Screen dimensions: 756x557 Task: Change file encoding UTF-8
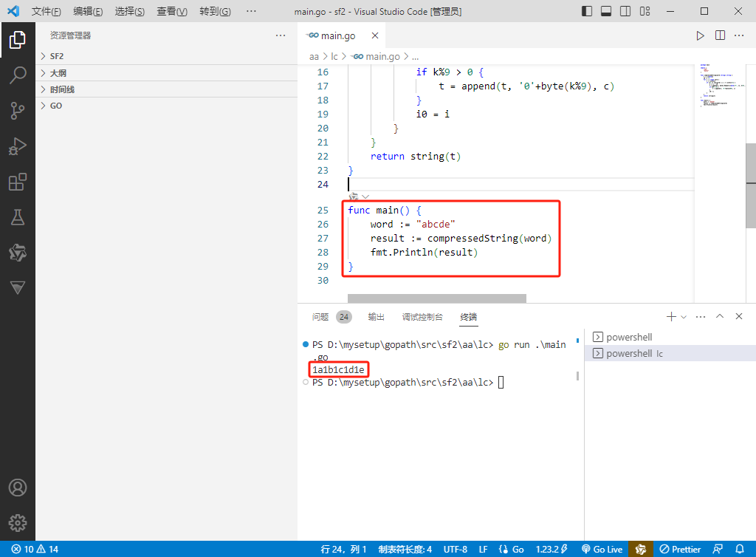click(x=455, y=550)
